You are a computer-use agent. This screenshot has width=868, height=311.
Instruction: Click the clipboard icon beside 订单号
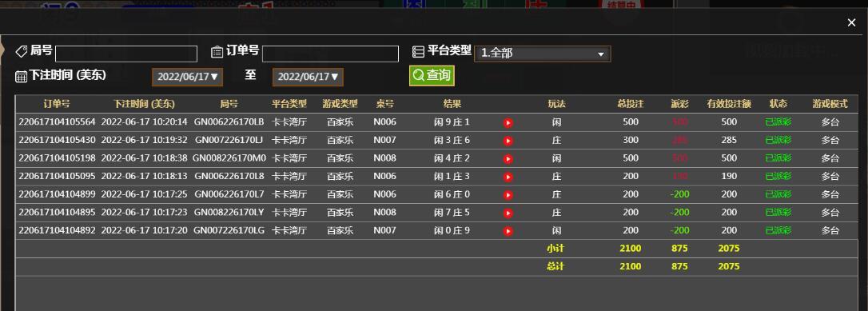[217, 52]
